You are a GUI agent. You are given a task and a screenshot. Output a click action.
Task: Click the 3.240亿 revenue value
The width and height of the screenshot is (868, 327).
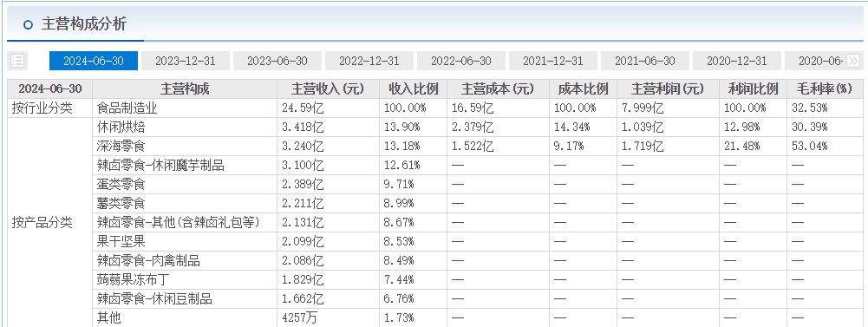pos(303,146)
